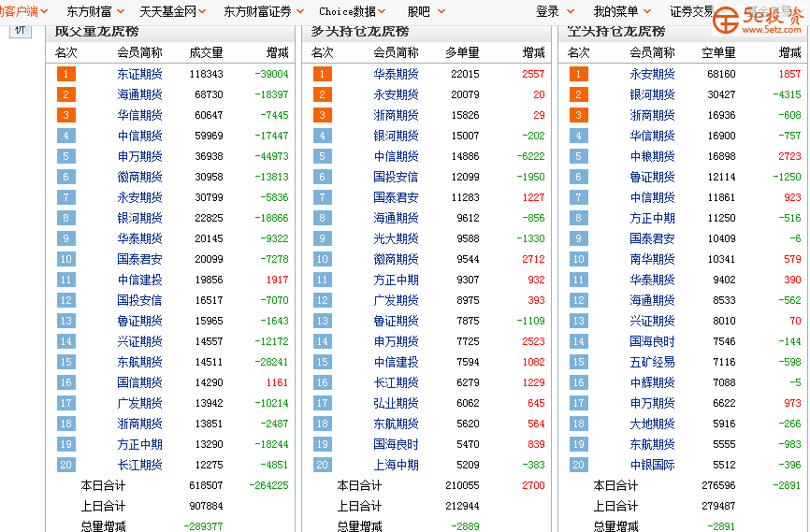Open 南华期货 in short position ranking
Screen dimensions: 810x532
652,259
